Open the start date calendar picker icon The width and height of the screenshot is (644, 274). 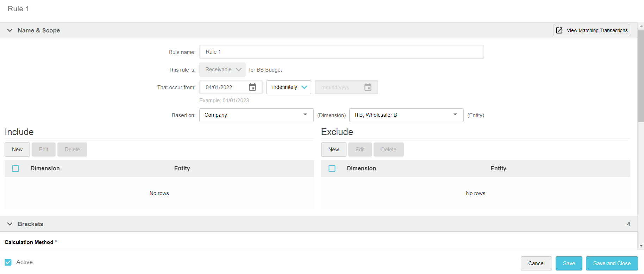[x=252, y=87]
